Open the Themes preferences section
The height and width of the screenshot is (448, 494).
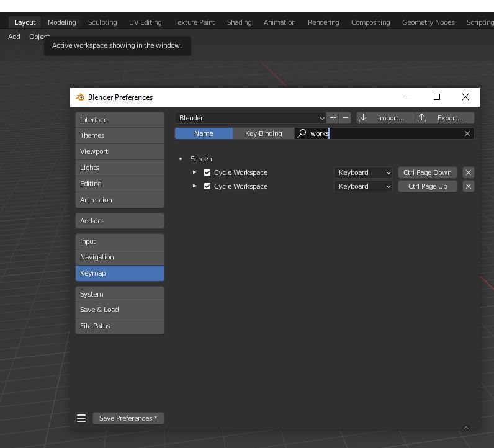[x=120, y=135]
